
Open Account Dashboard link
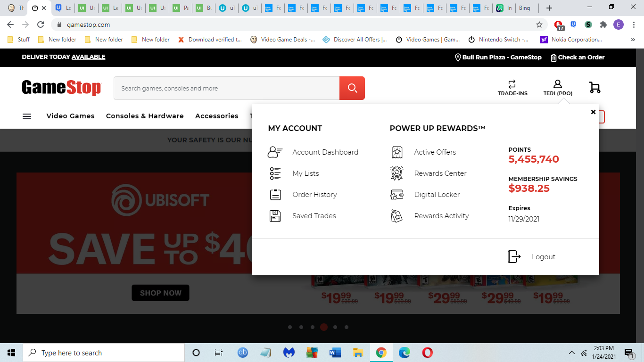325,152
